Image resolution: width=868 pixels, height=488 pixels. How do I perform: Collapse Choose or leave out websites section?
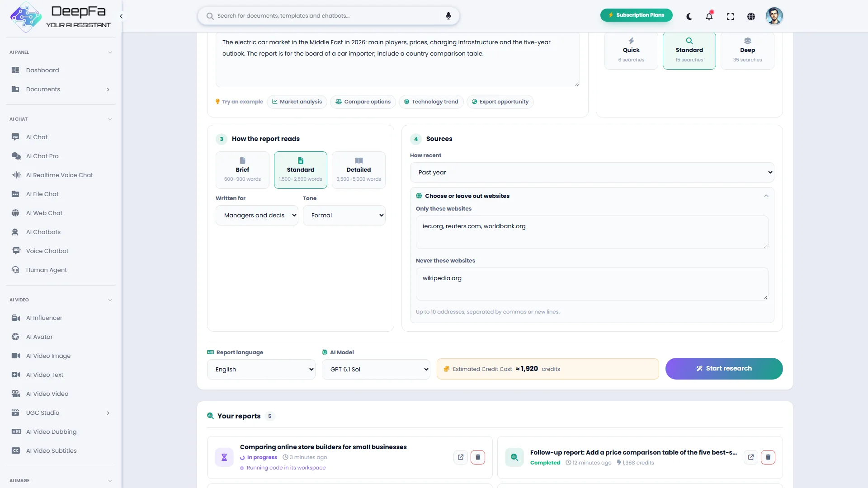tap(766, 196)
